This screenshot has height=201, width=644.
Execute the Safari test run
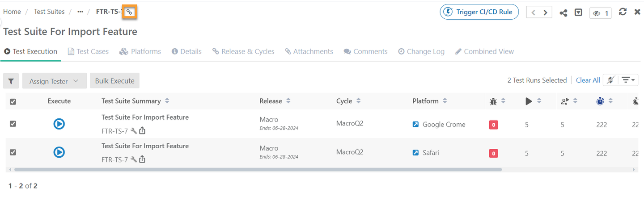point(59,152)
